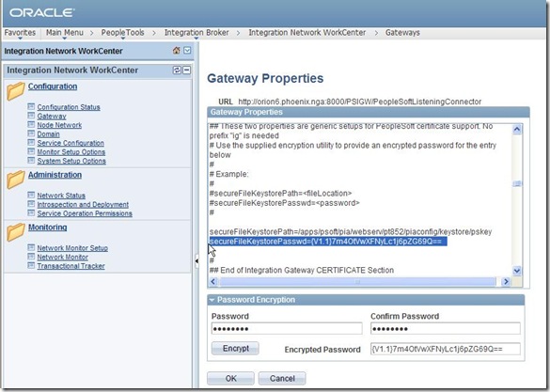
Task: Click the page icon beside Configuration Status
Action: (31, 106)
